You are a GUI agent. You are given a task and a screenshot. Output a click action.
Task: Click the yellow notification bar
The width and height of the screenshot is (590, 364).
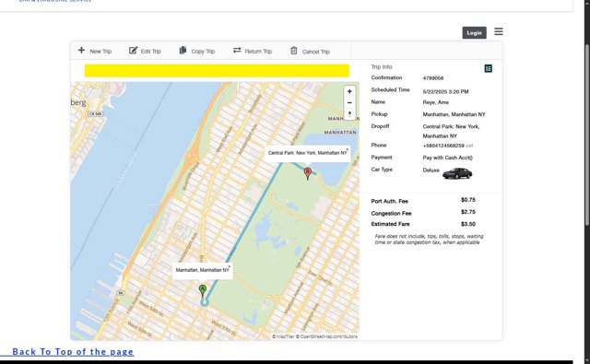(217, 71)
